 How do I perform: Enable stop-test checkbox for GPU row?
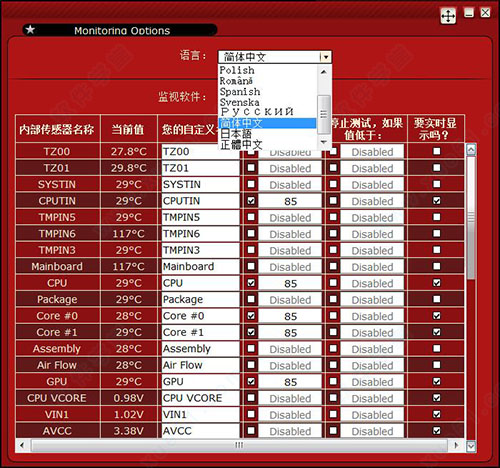pyautogui.click(x=333, y=381)
